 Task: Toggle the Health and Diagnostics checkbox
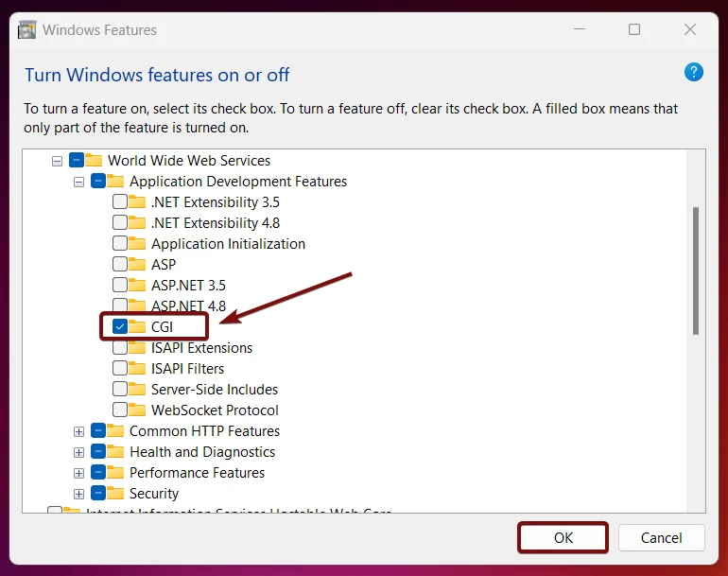coord(98,451)
